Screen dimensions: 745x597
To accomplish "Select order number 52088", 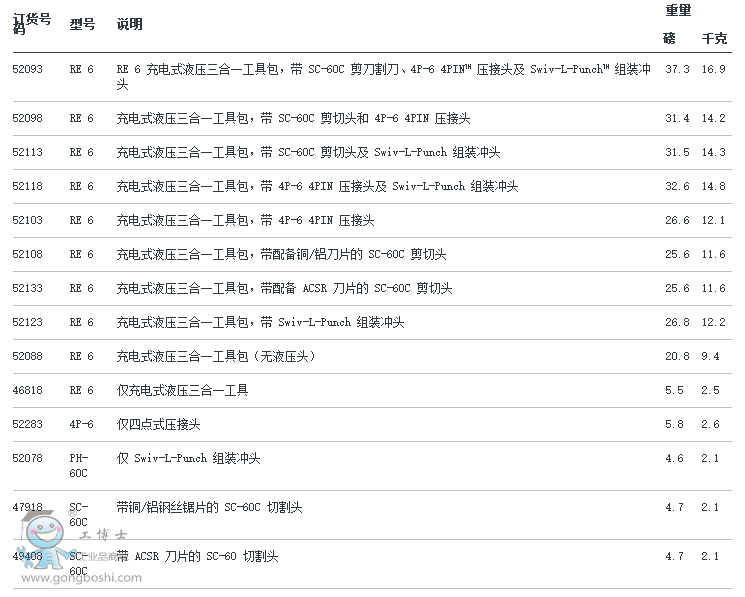I will tap(27, 357).
